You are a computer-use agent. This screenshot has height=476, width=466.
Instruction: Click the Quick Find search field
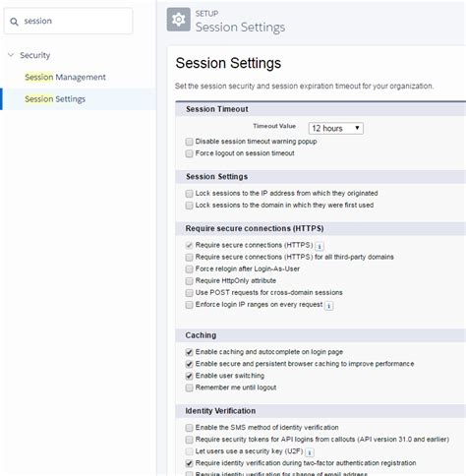pyautogui.click(x=69, y=22)
